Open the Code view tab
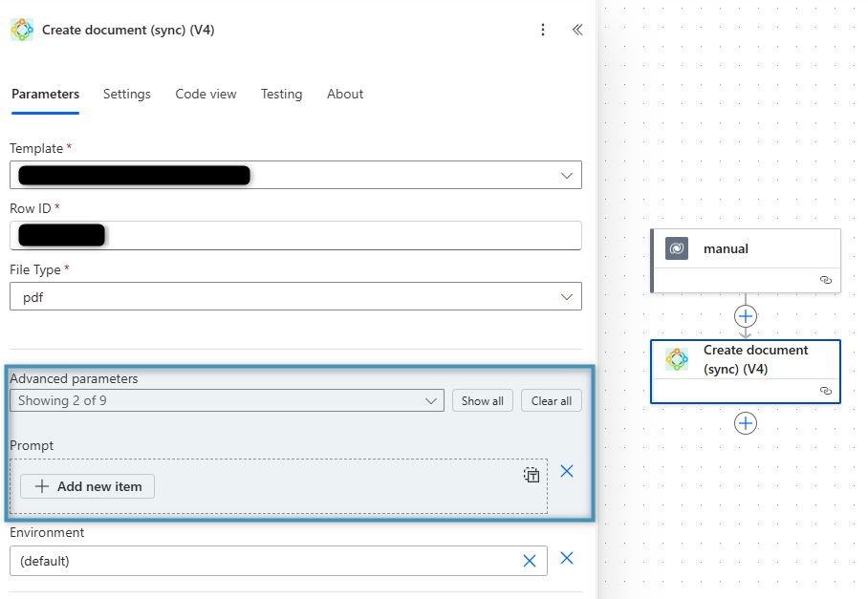The image size is (868, 599). pyautogui.click(x=206, y=94)
